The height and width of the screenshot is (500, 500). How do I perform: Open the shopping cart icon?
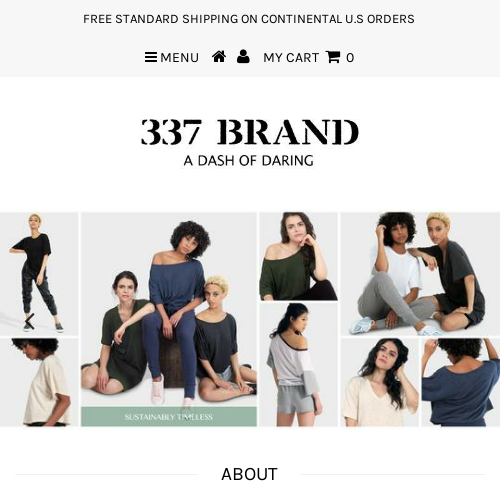[333, 57]
